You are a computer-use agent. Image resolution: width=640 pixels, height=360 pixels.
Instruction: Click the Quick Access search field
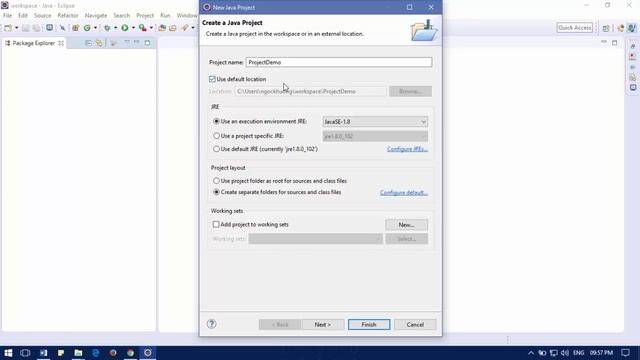[x=575, y=28]
